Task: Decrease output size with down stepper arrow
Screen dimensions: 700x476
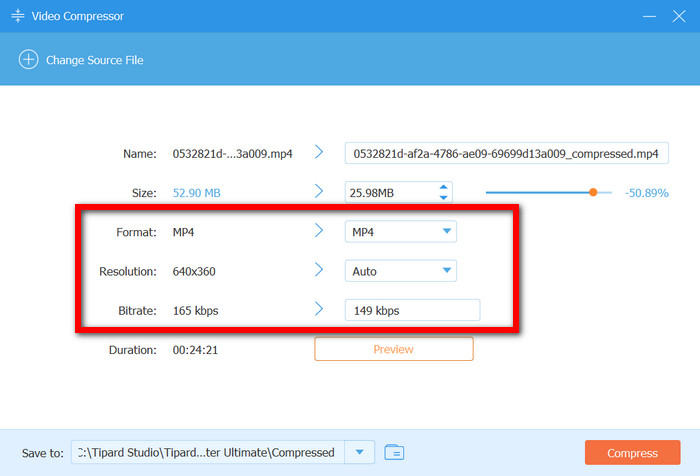Action: coord(443,197)
